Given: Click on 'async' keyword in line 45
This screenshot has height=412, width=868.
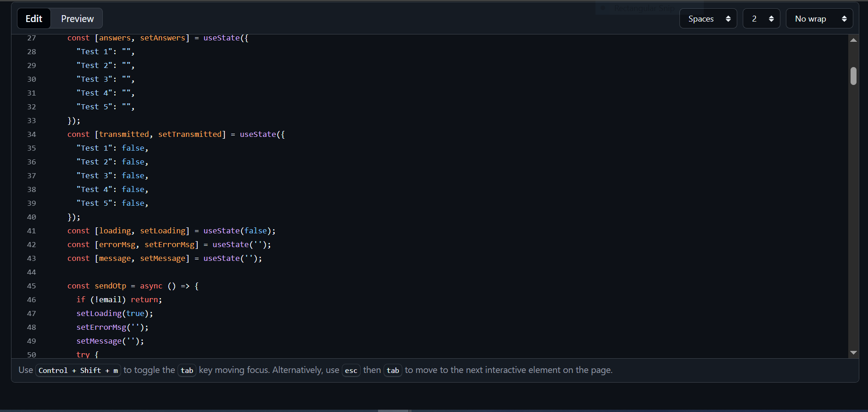Looking at the screenshot, I should pyautogui.click(x=151, y=286).
